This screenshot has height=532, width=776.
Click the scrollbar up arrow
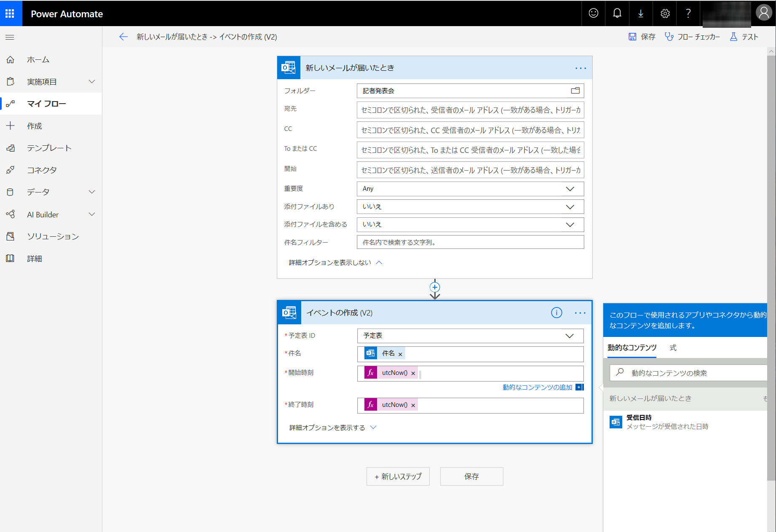[771, 51]
